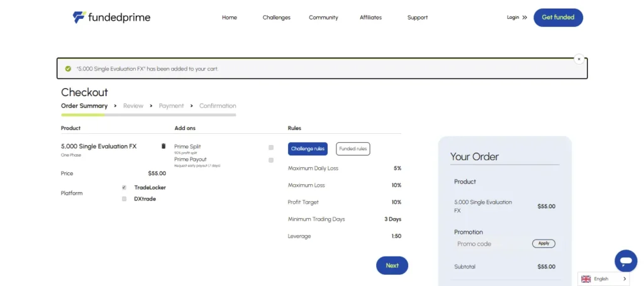The image size is (644, 286).
Task: Click the UK flag language icon
Action: coord(586,279)
